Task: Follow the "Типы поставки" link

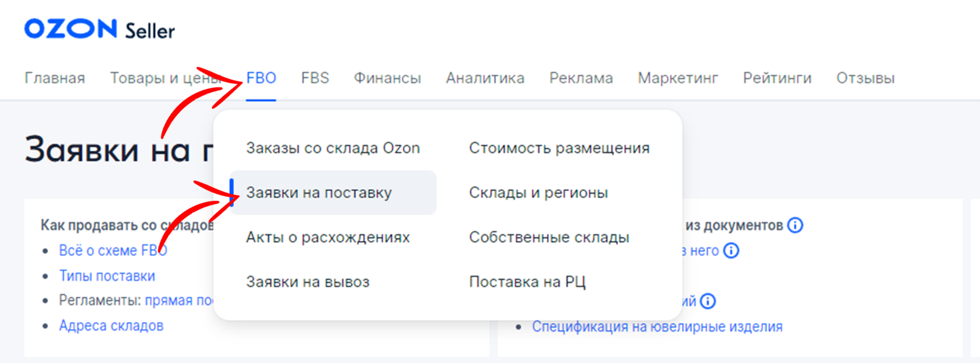Action: 107,276
